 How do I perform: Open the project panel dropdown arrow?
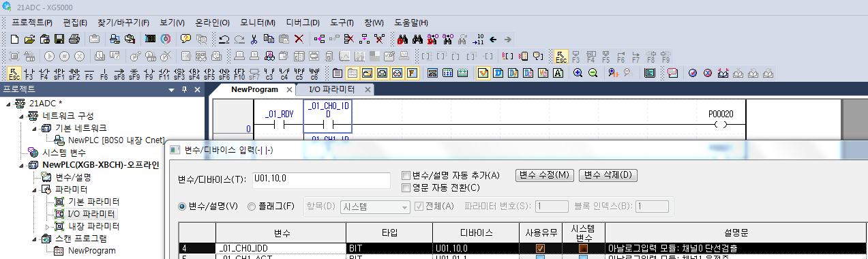[171, 89]
